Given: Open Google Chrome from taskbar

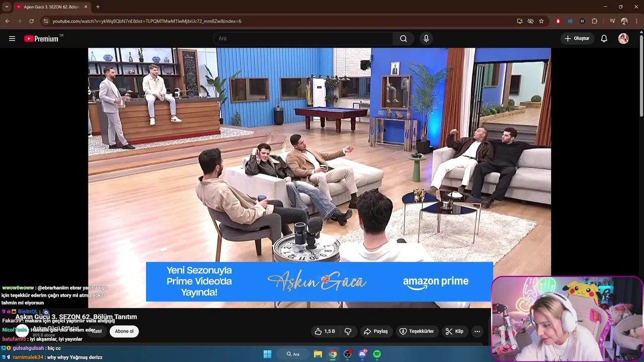Looking at the screenshot, I should pos(333,354).
